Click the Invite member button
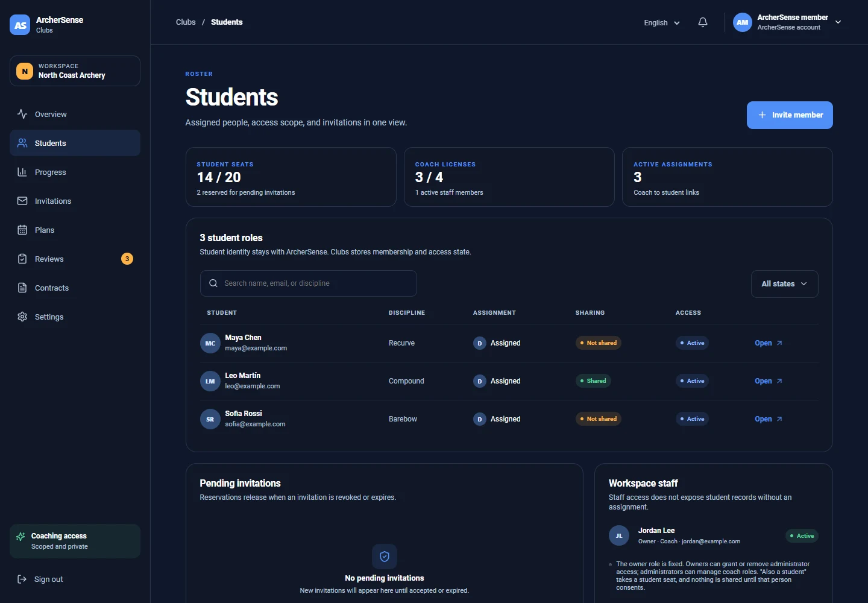Screen dimensions: 868x603 tap(790, 115)
